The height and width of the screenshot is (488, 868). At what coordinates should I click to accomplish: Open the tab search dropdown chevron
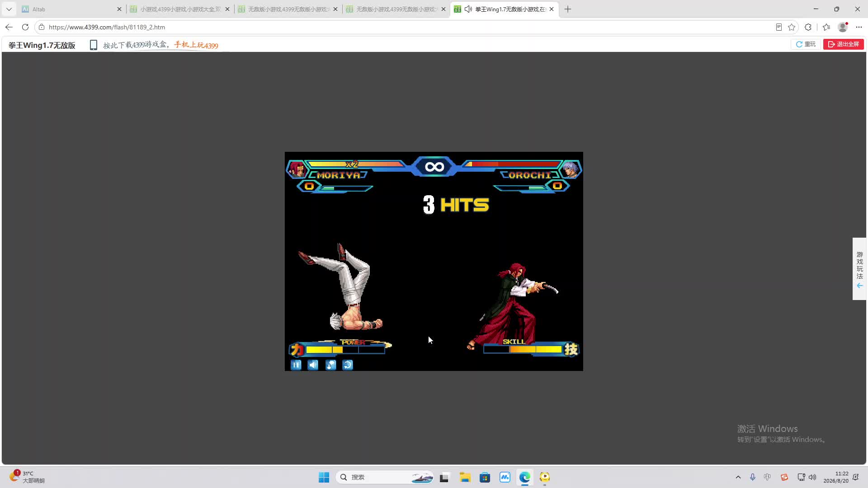[9, 9]
